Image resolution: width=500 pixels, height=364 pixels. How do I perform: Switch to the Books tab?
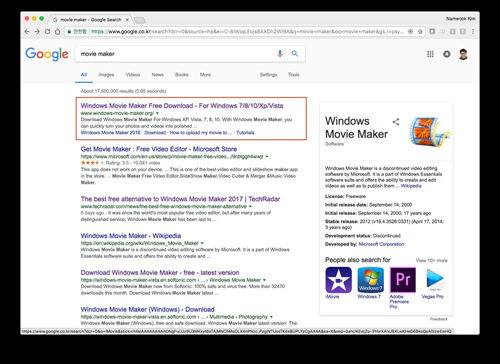point(182,75)
